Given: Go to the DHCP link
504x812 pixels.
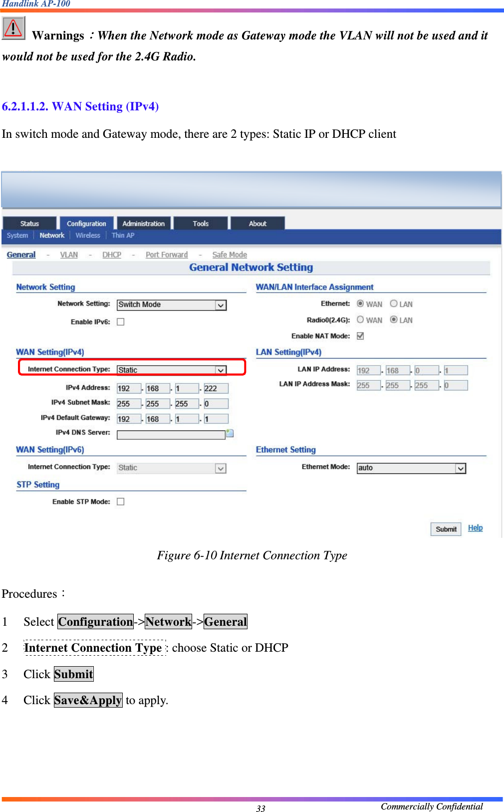Looking at the screenshot, I should point(112,255).
